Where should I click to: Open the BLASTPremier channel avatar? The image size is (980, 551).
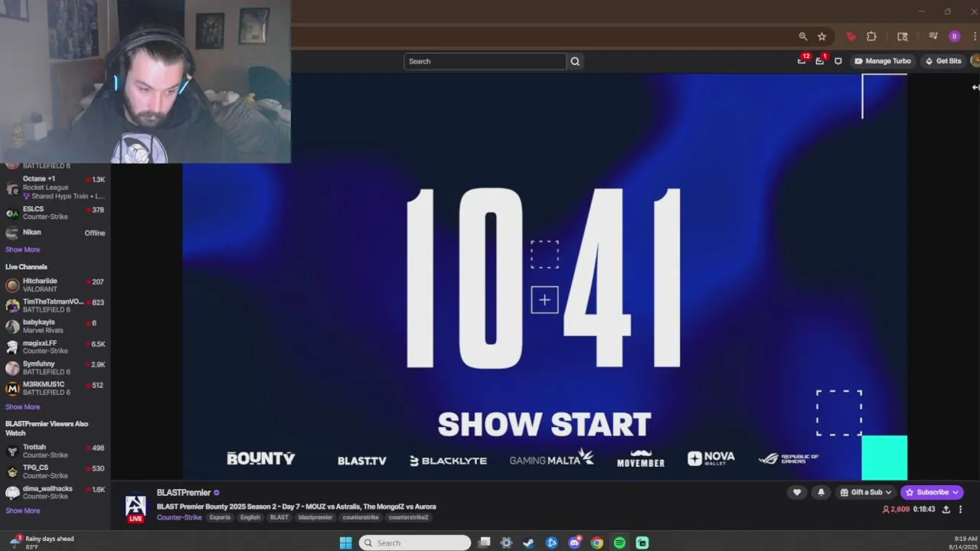coord(136,507)
